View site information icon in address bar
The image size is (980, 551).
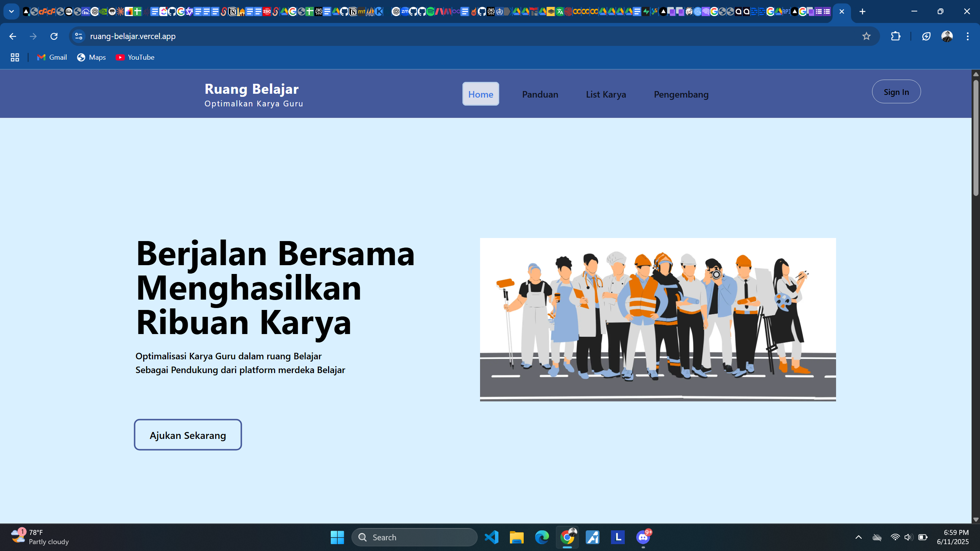coord(78,36)
